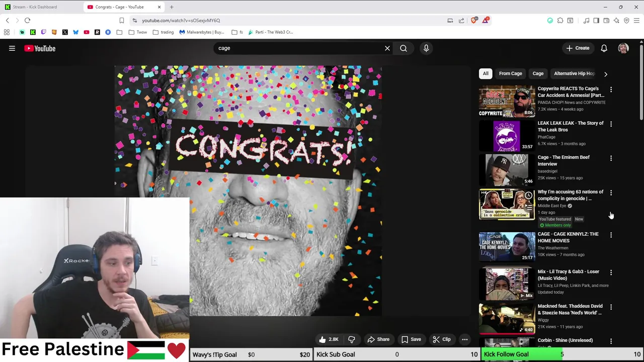Select the 'All' filter chip
The height and width of the screenshot is (362, 644).
pos(486,73)
